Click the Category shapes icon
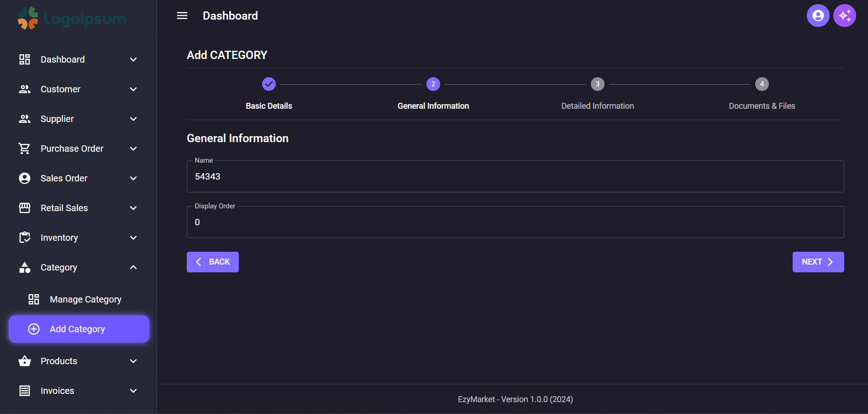 (x=25, y=267)
